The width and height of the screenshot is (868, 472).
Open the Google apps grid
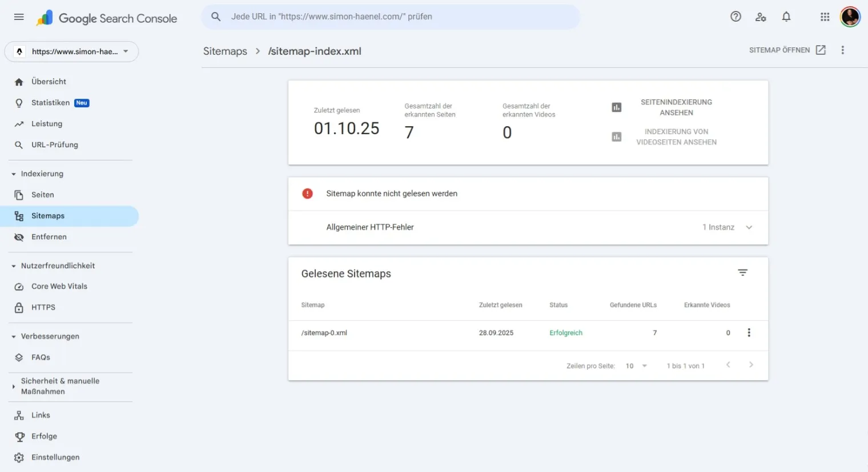[825, 17]
